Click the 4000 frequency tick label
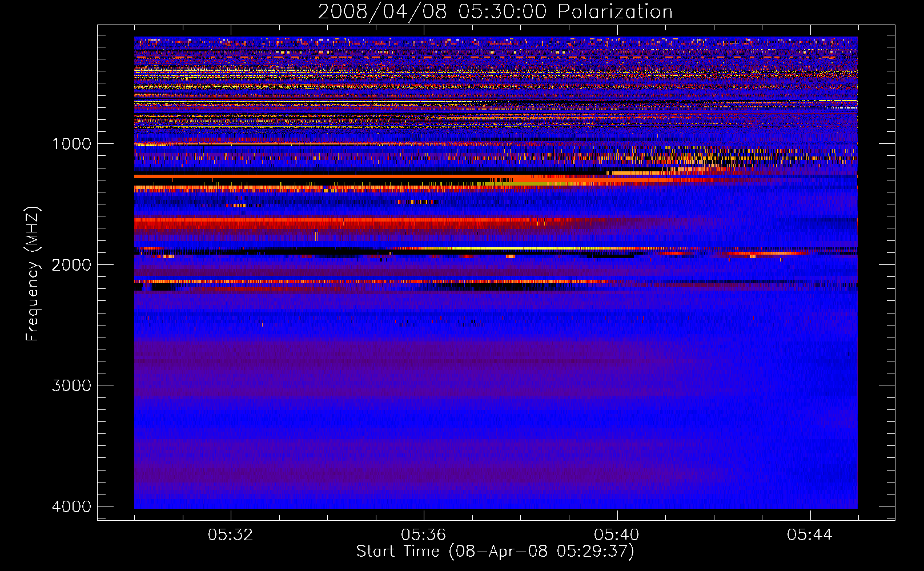Image resolution: width=924 pixels, height=571 pixels. 71,506
